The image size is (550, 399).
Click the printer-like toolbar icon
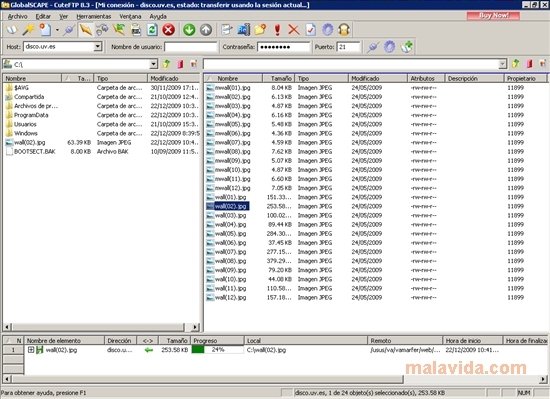tap(136, 30)
